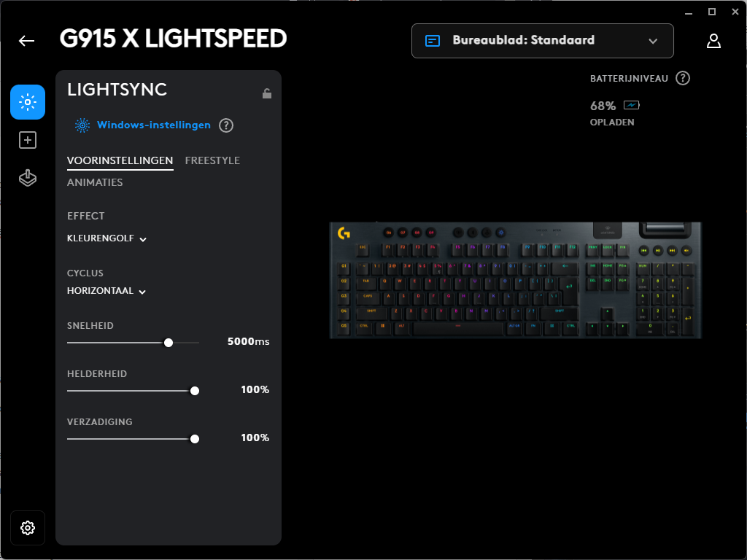Toggle the LIGHTSYNC profile lock

click(267, 93)
